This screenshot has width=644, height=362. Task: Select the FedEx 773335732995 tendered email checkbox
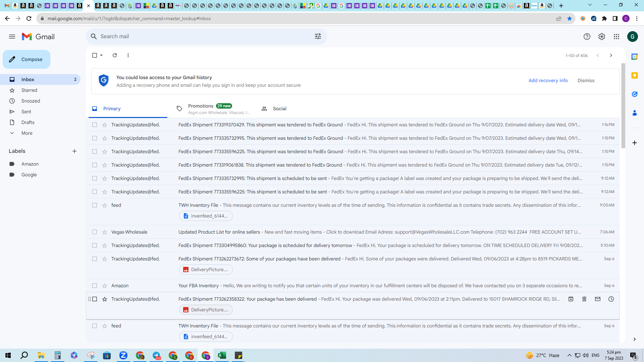click(x=95, y=138)
